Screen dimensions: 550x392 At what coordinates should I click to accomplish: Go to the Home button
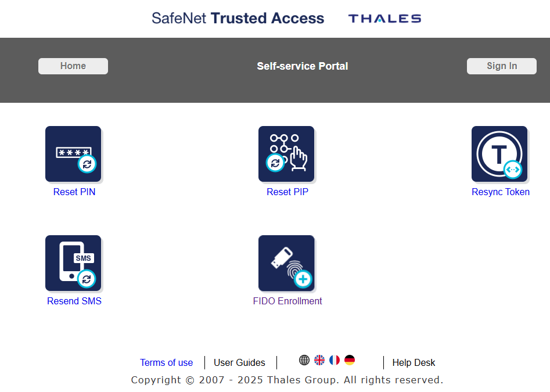73,66
